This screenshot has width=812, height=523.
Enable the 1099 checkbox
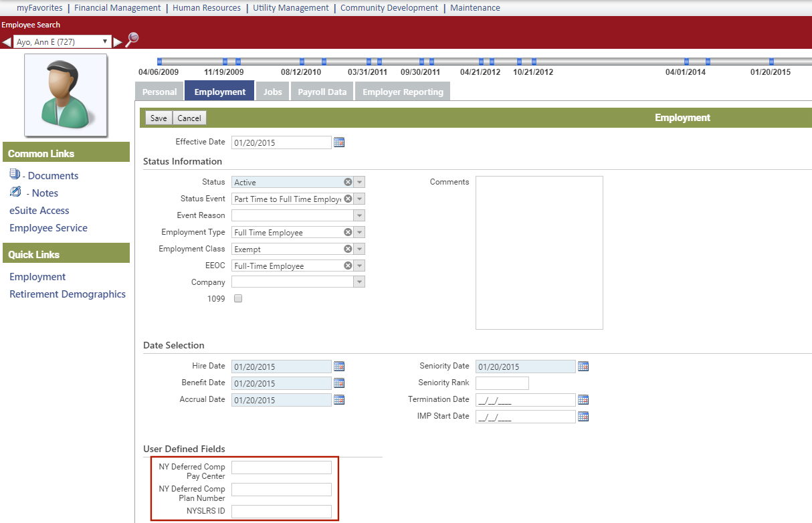tap(238, 299)
